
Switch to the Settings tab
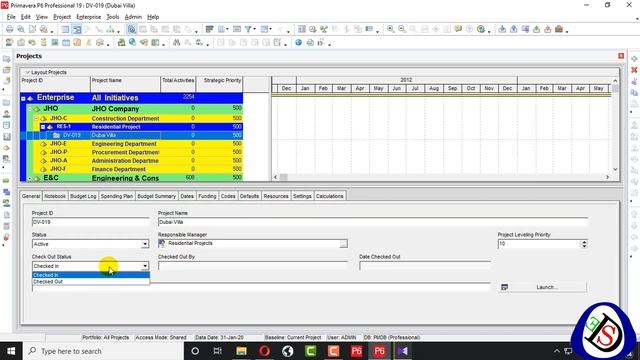302,196
